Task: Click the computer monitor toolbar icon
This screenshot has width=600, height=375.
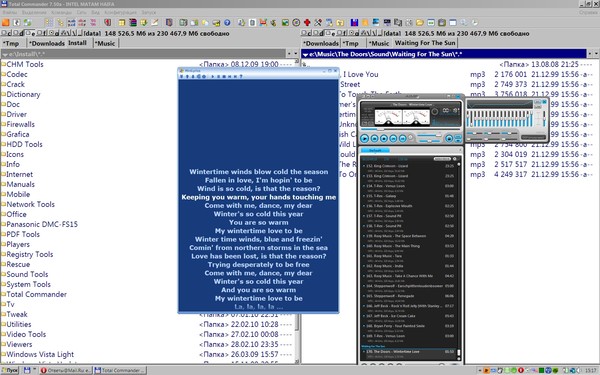Action: click(387, 23)
